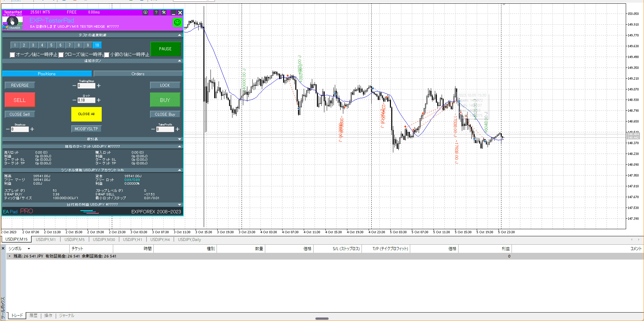Decrease TrailingStop with minus icon
Viewport: 644px width, 321px height.
click(x=74, y=86)
